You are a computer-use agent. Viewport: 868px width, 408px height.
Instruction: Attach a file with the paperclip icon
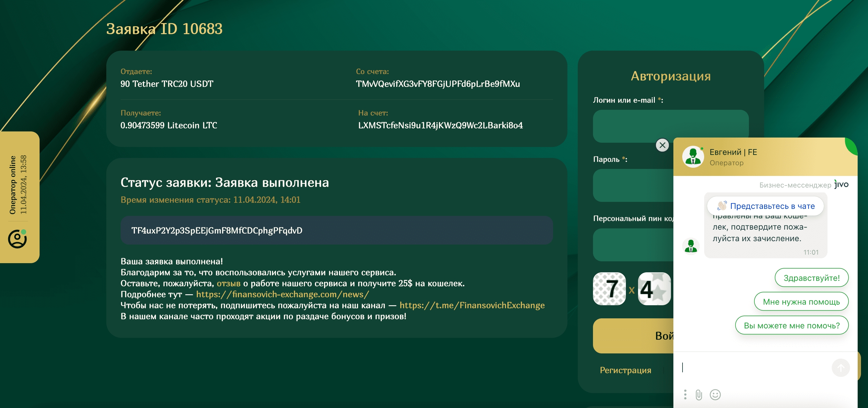point(699,395)
